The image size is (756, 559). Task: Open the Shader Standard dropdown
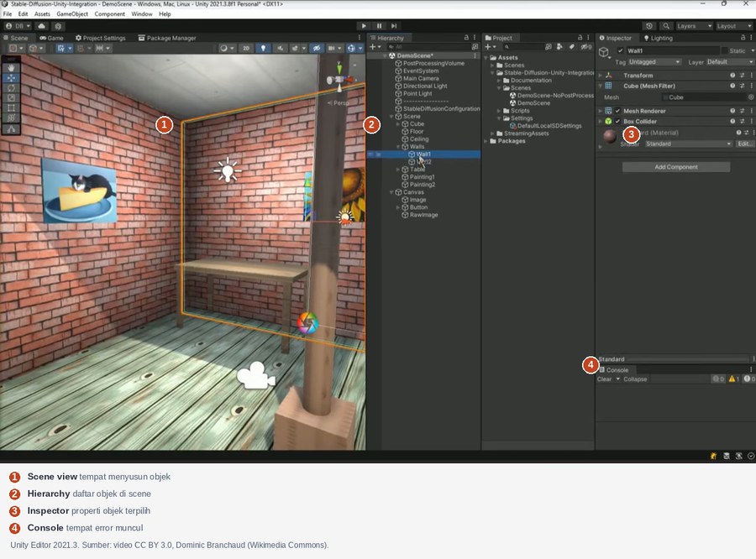coord(689,144)
